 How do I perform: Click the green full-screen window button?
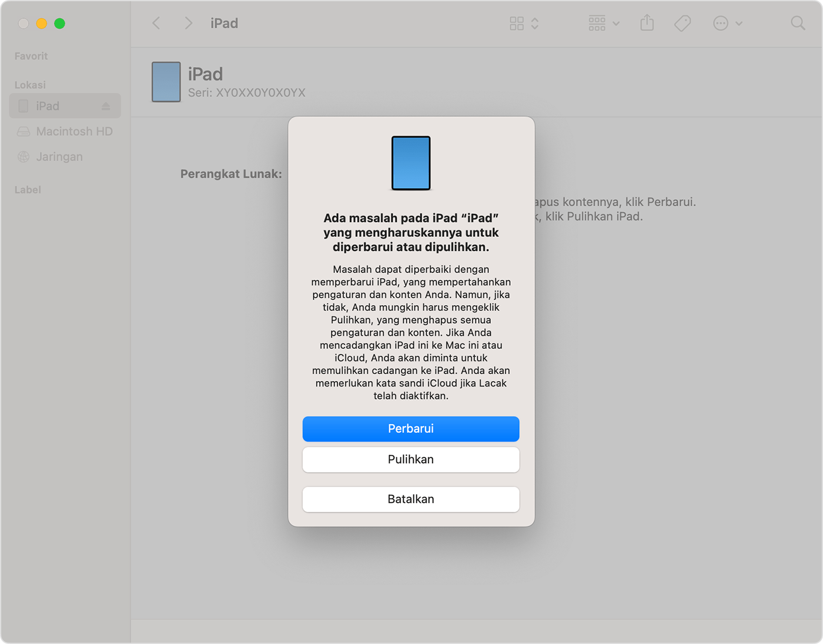[x=59, y=24]
